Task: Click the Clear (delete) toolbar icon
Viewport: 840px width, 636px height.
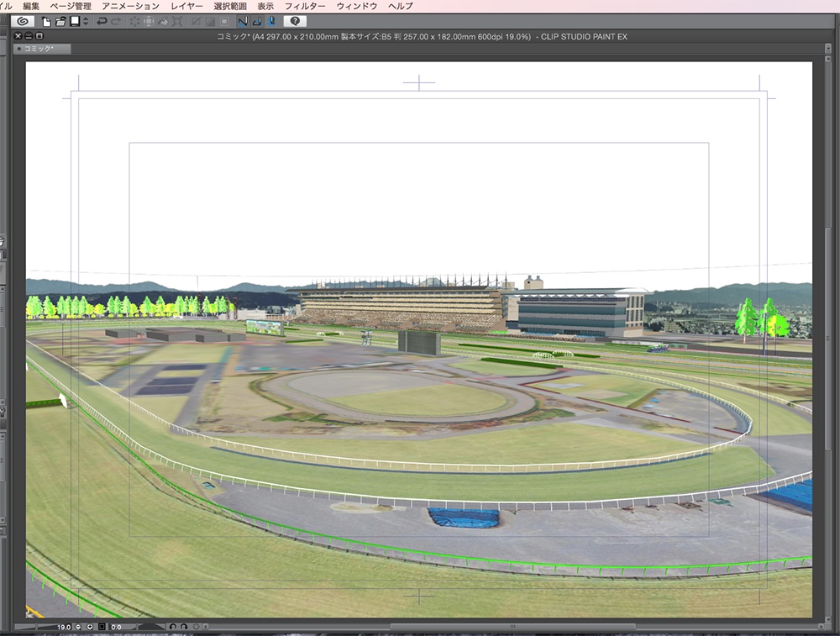Action: [x=134, y=22]
